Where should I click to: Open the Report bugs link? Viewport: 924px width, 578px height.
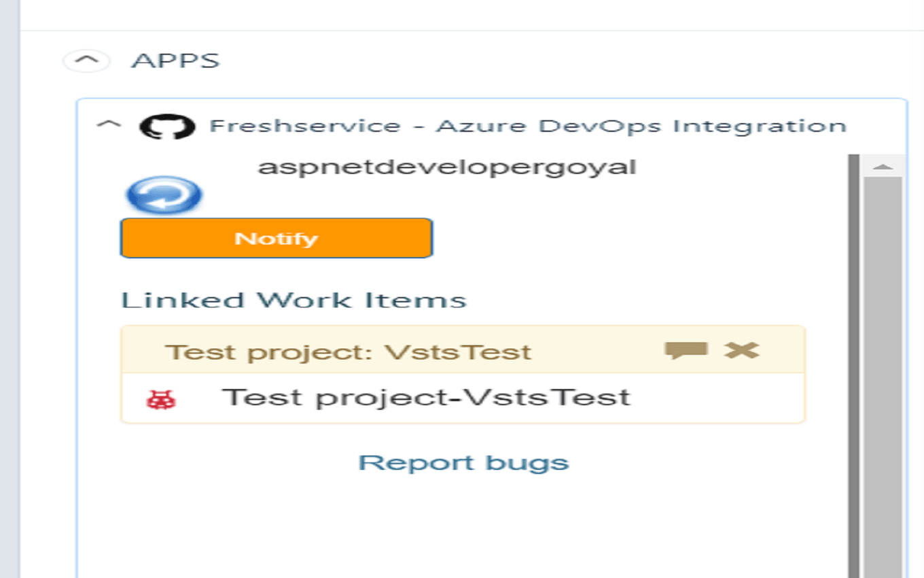(x=463, y=462)
